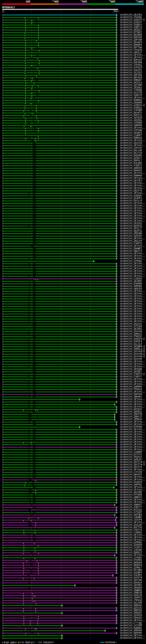The image size is (146, 644).
Task: Select the query label BP096417
Action: (8, 7)
